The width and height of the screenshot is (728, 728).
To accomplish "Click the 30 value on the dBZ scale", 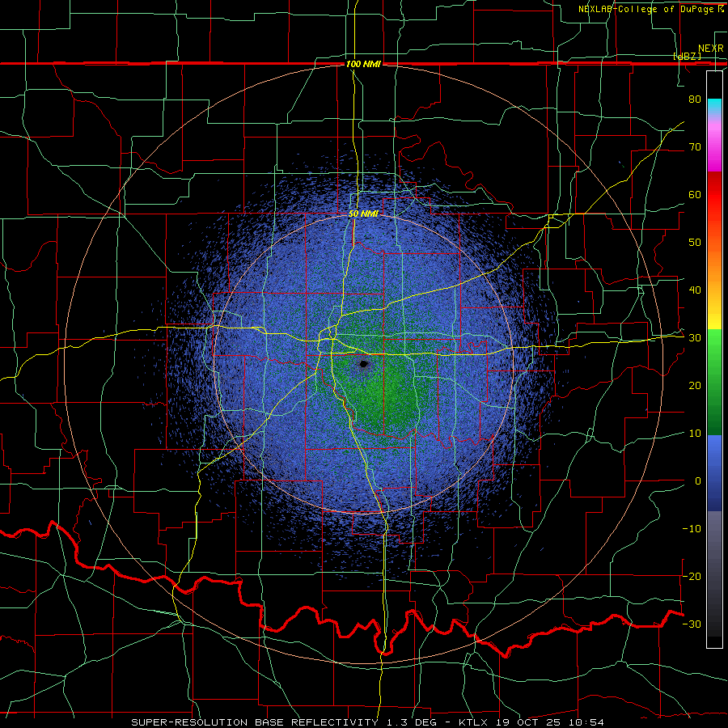I will pos(695,338).
